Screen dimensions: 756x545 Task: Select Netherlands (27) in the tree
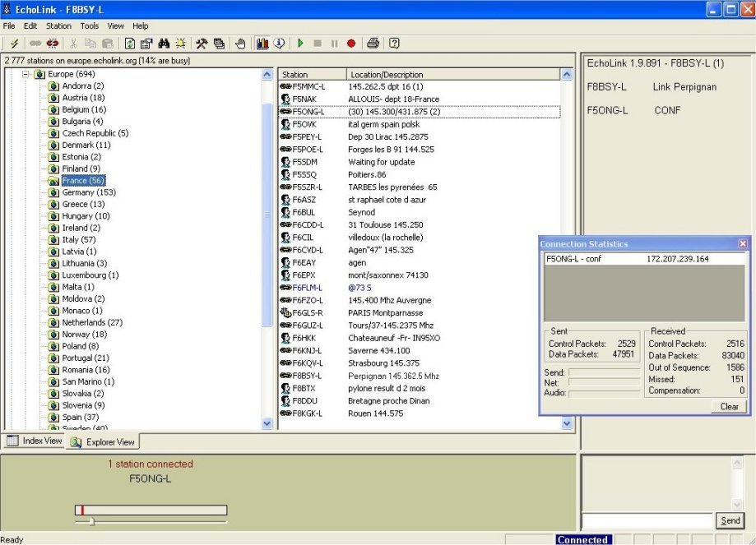coord(92,322)
